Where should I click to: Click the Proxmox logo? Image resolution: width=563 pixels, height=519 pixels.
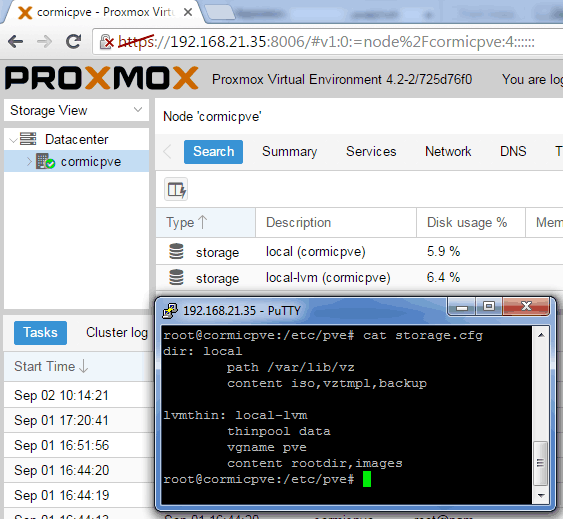[x=102, y=78]
